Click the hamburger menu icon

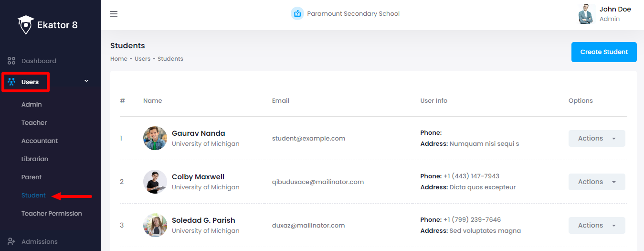coord(114,14)
